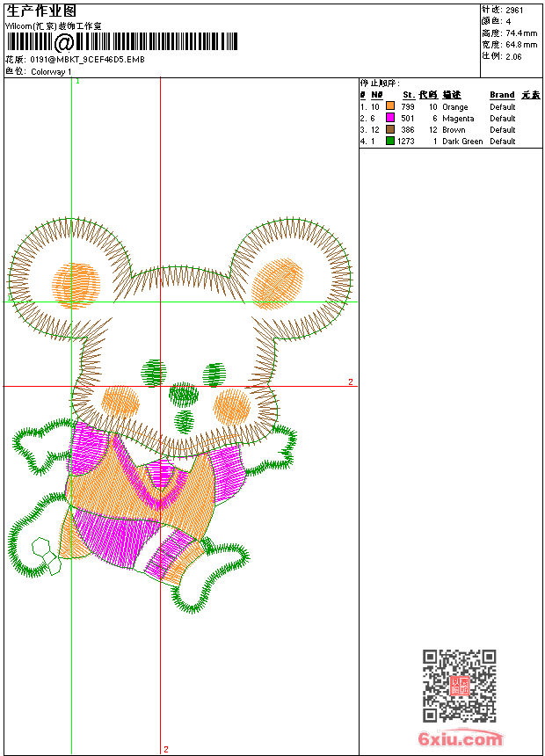Screen dimensions: 545x756
Task: Click the design file name '0191@MBKT_9CEF46D5.EMB'
Action: click(87, 60)
